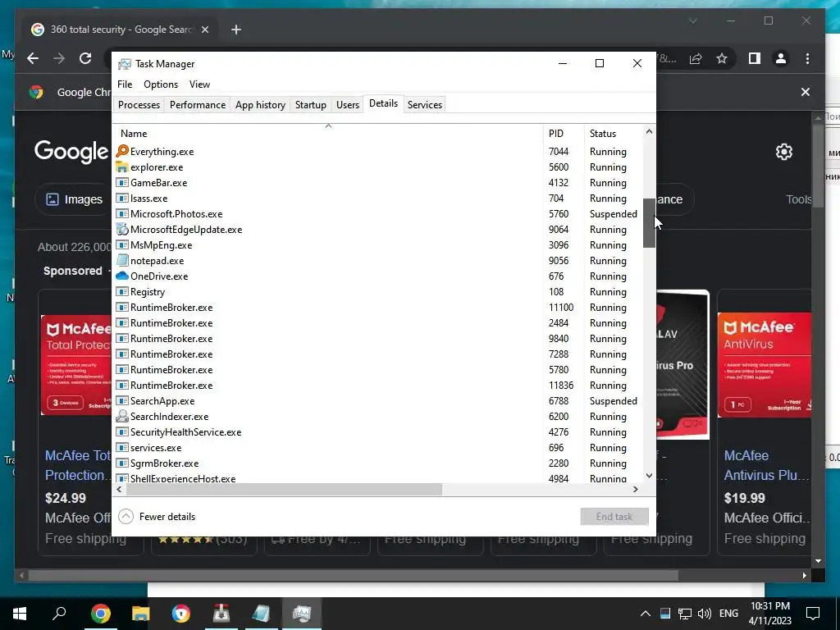Sort processes by Name column header
The image size is (840, 630).
(x=328, y=134)
